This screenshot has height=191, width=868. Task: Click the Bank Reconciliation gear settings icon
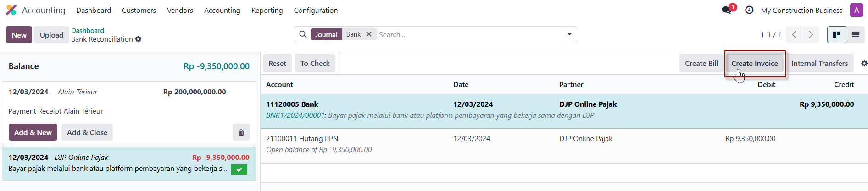139,39
